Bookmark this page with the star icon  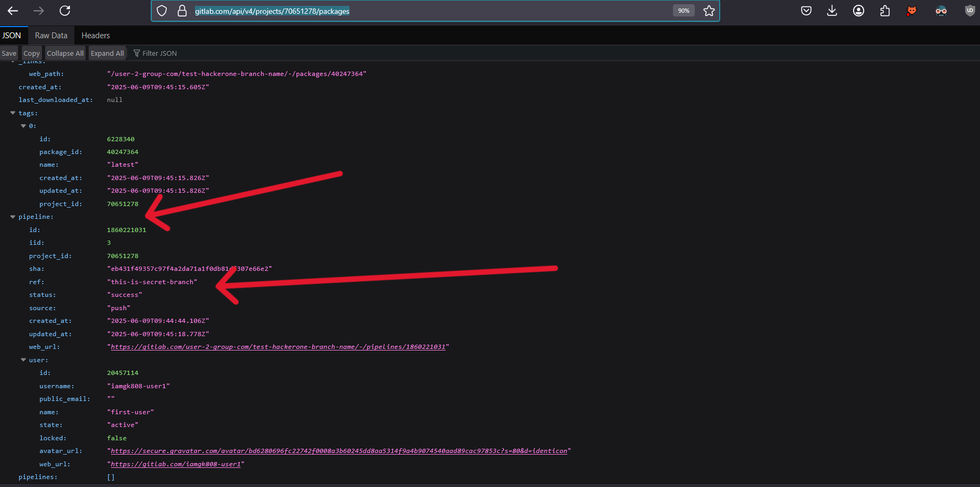(709, 11)
